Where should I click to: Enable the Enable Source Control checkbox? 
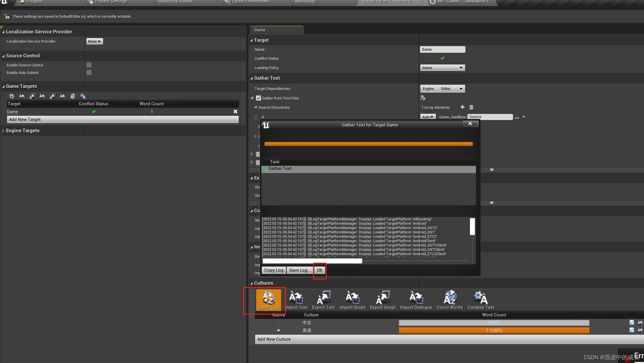(x=89, y=65)
